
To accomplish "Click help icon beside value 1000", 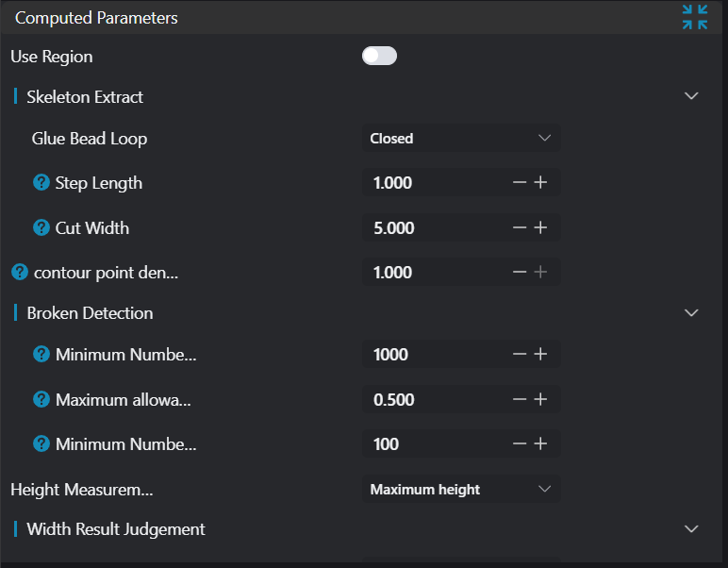I will pos(41,355).
